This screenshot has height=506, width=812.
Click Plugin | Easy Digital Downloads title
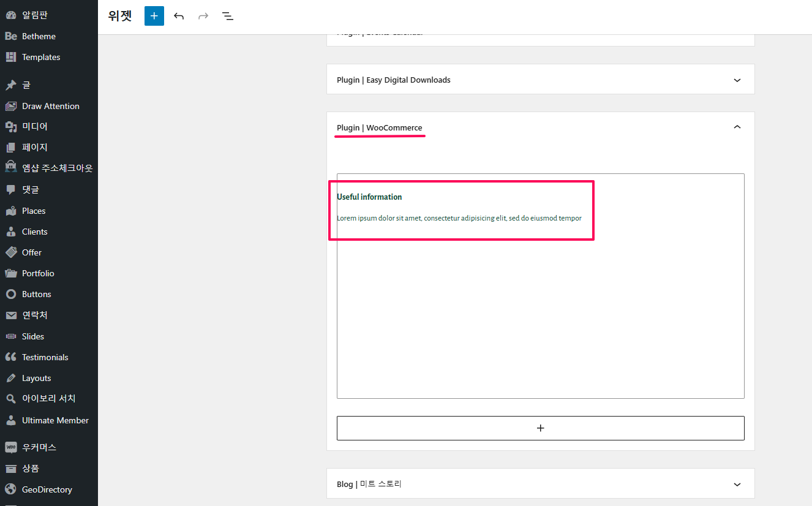[x=394, y=80]
